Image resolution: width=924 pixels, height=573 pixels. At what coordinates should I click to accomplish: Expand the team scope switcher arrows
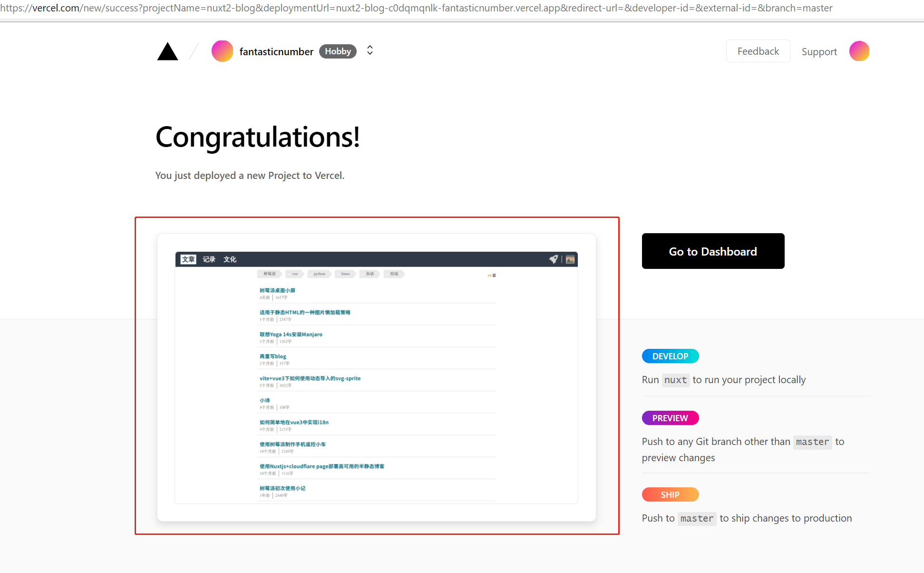click(370, 50)
